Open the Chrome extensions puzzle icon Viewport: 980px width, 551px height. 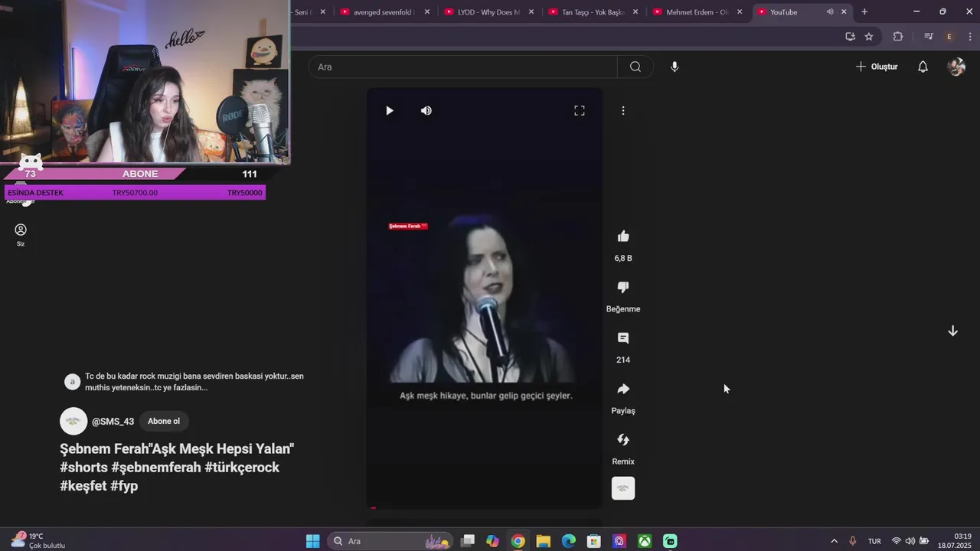coord(898,36)
